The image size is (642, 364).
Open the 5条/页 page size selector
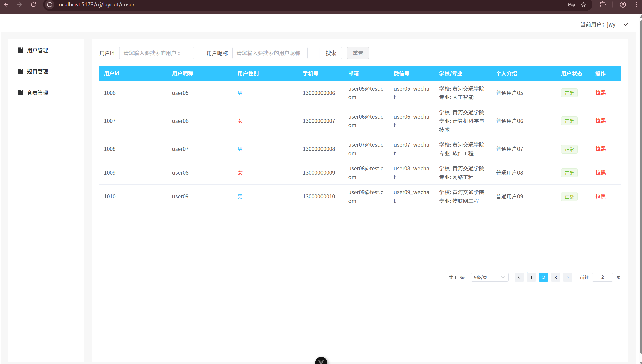click(x=489, y=277)
